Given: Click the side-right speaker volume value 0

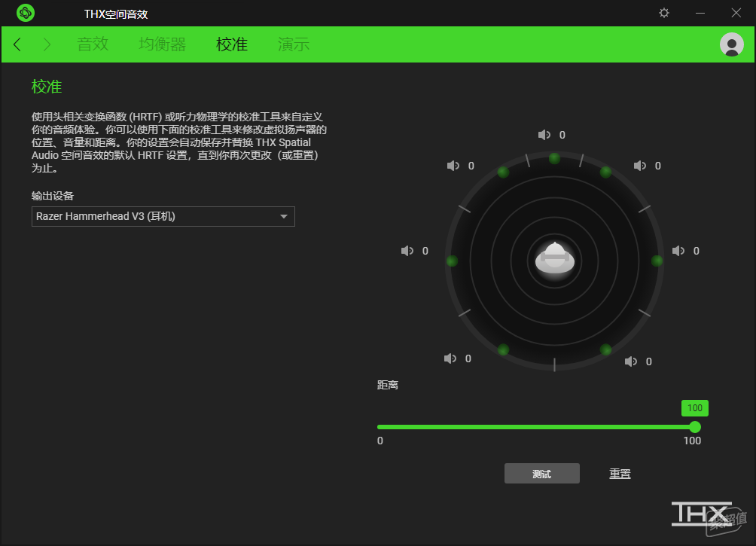Looking at the screenshot, I should coord(697,251).
